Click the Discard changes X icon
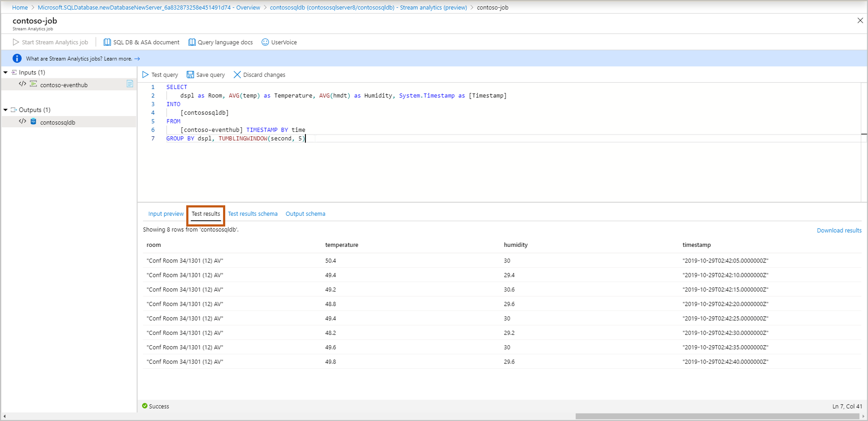868x421 pixels. coord(237,75)
